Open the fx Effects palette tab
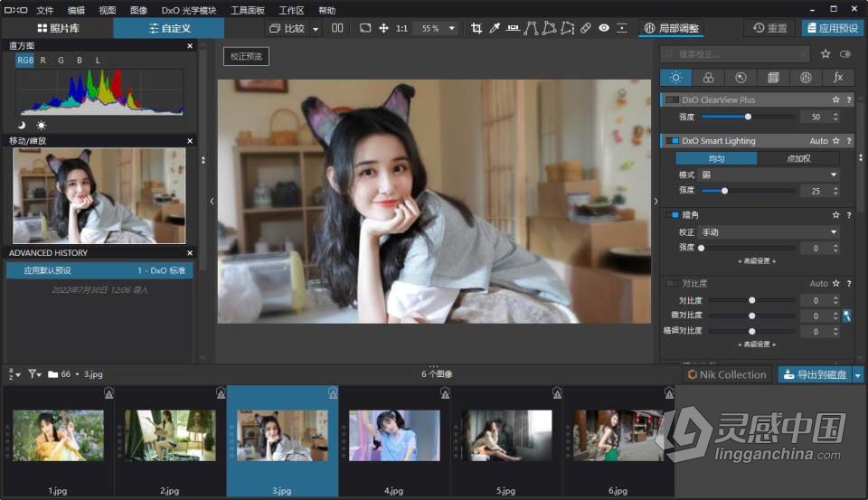868x500 pixels. click(x=838, y=78)
